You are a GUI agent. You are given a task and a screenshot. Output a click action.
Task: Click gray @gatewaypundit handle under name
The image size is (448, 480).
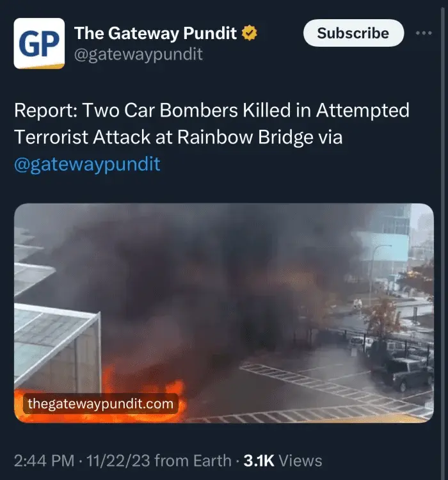[x=138, y=54]
